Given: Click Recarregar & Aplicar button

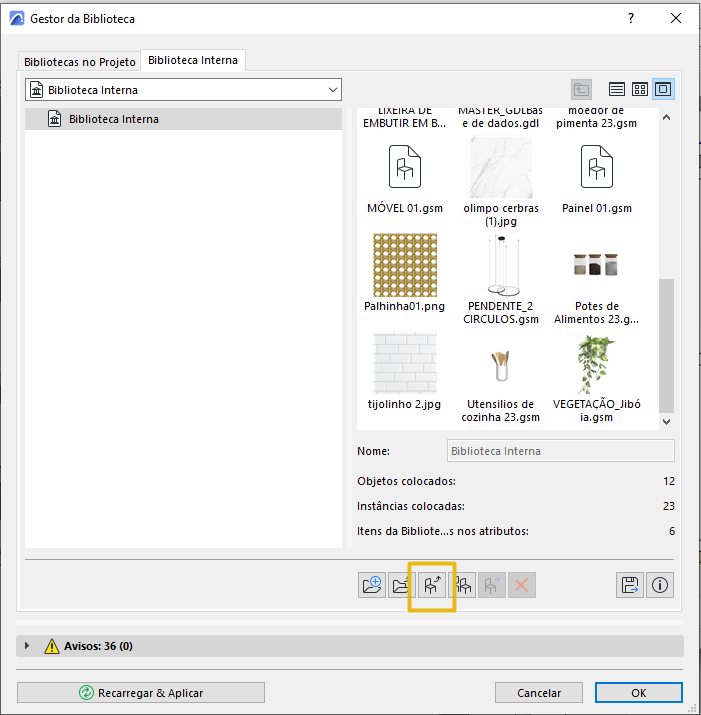Looking at the screenshot, I should [x=141, y=693].
